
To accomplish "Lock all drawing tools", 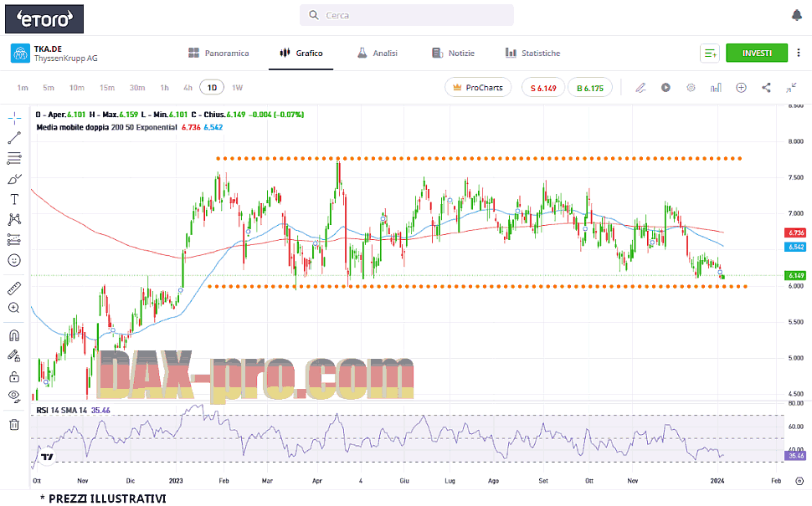I will coord(14,376).
